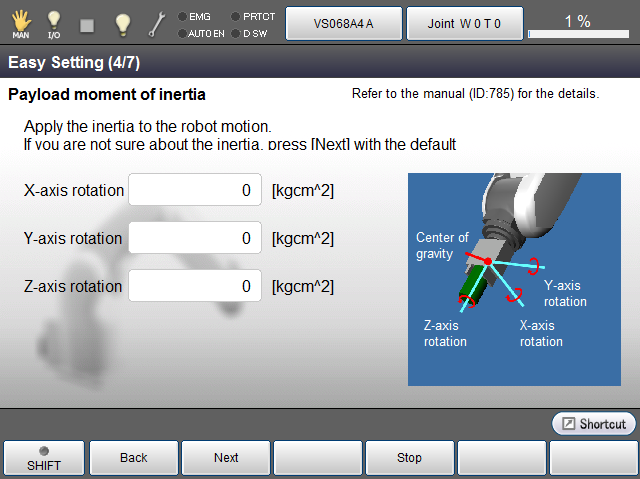The height and width of the screenshot is (479, 640).
Task: Click the Shortcut arrow icon
Action: coord(568,424)
